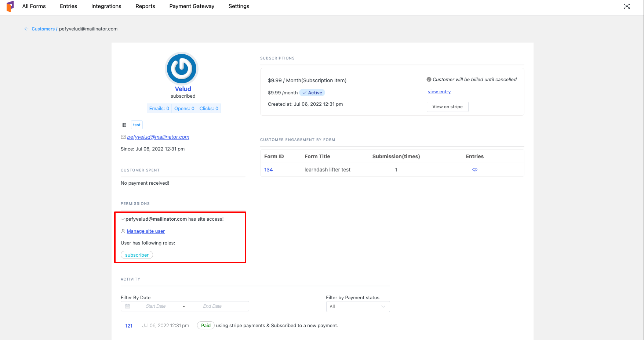Open the Payment Gateway menu

click(192, 6)
